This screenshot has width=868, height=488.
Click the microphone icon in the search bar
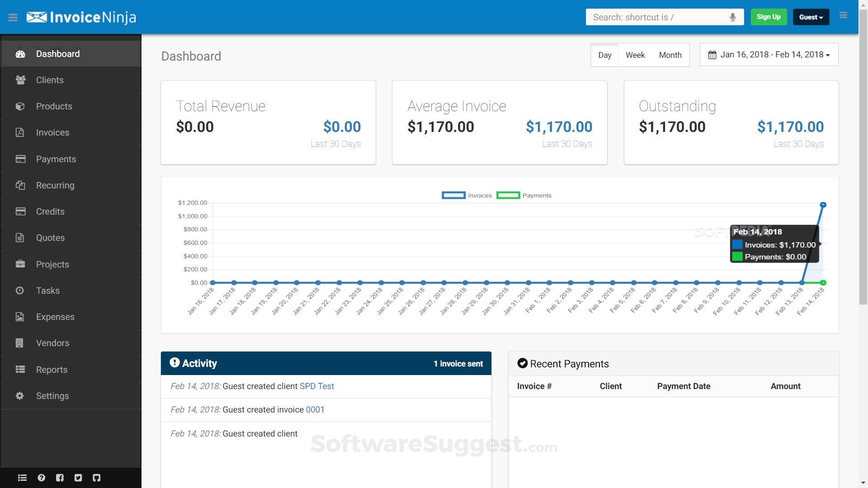733,17
